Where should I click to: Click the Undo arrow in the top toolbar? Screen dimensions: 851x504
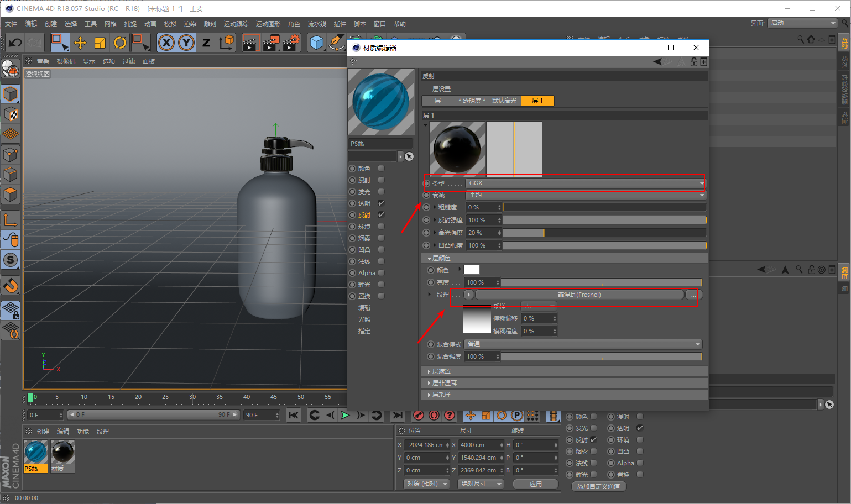pos(15,43)
